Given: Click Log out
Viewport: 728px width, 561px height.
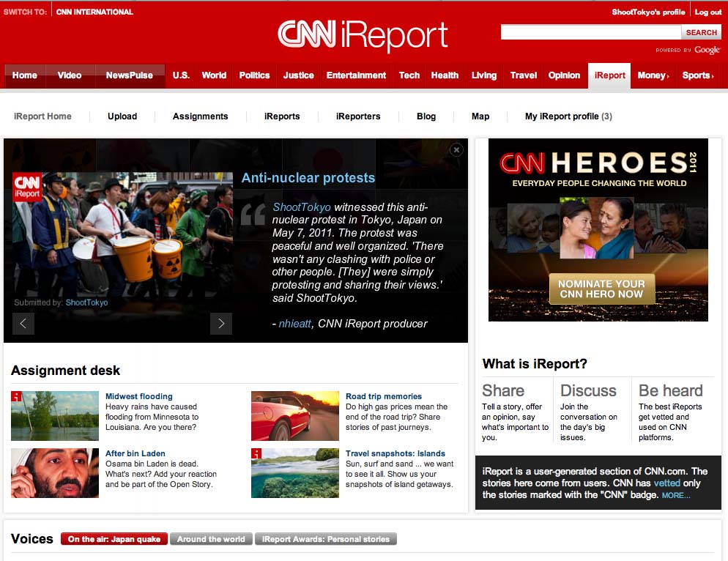Looking at the screenshot, I should [708, 12].
